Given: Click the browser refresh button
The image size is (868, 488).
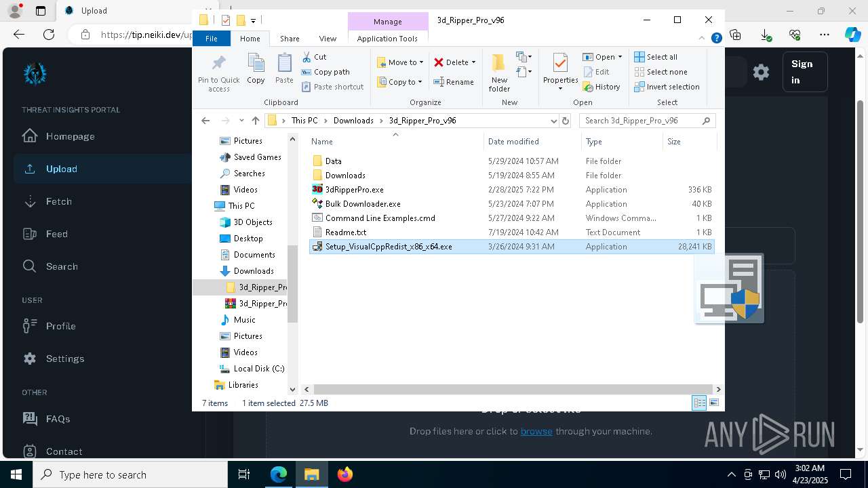Looking at the screenshot, I should pos(49,34).
